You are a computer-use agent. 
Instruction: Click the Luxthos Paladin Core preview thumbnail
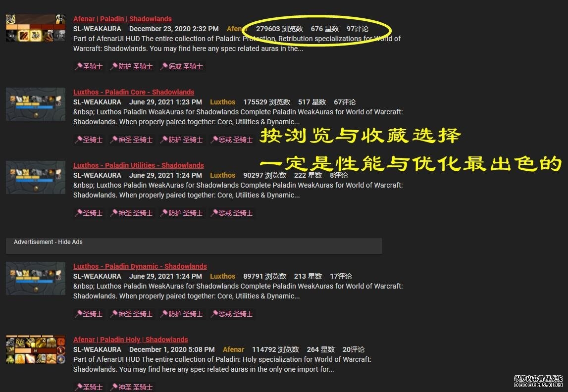click(36, 104)
